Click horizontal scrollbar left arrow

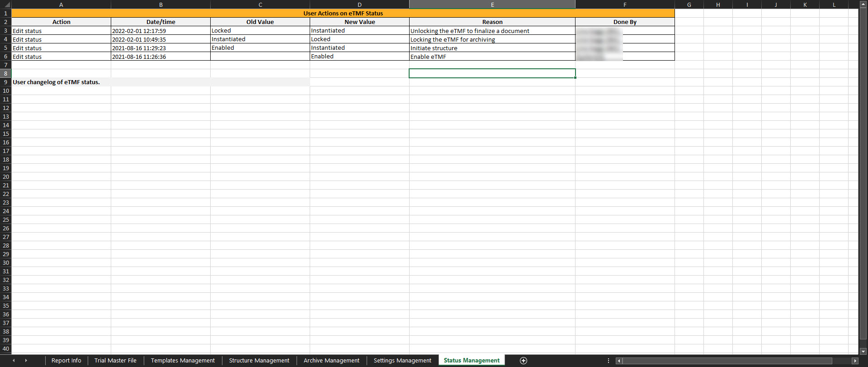click(x=619, y=361)
